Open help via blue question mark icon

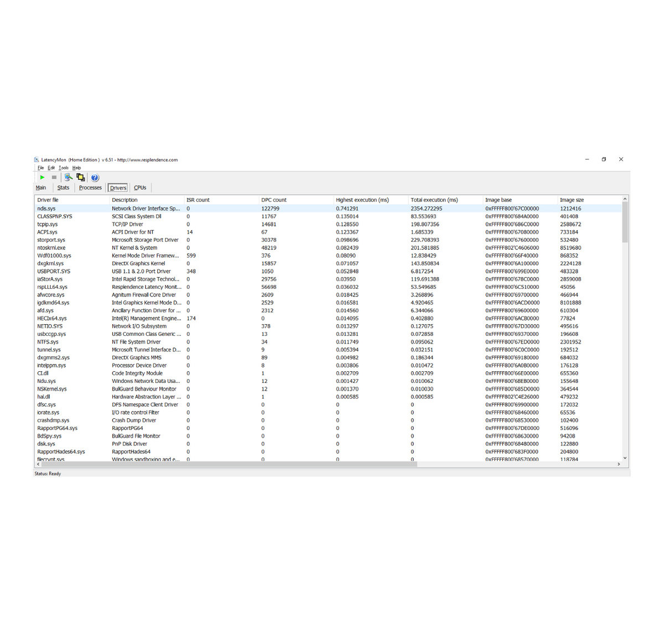point(95,178)
